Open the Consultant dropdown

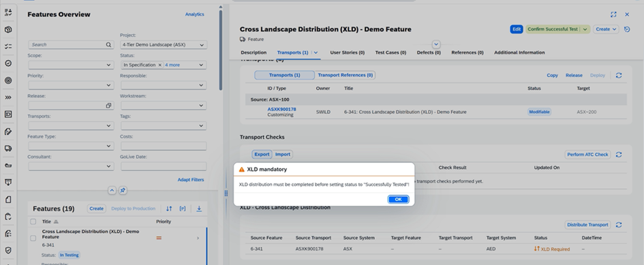pyautogui.click(x=108, y=166)
